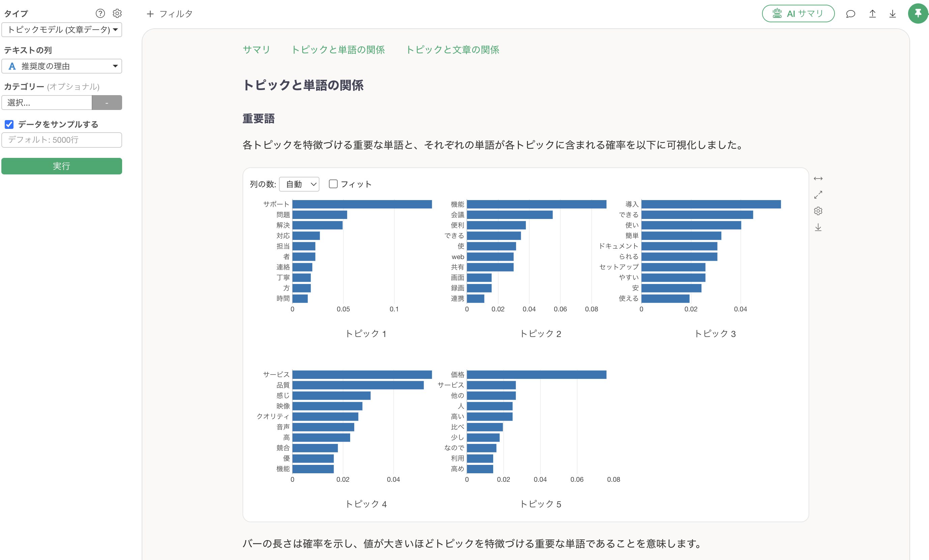Image resolution: width=929 pixels, height=560 pixels.
Task: Switch to the サマリ tab
Action: 256,50
